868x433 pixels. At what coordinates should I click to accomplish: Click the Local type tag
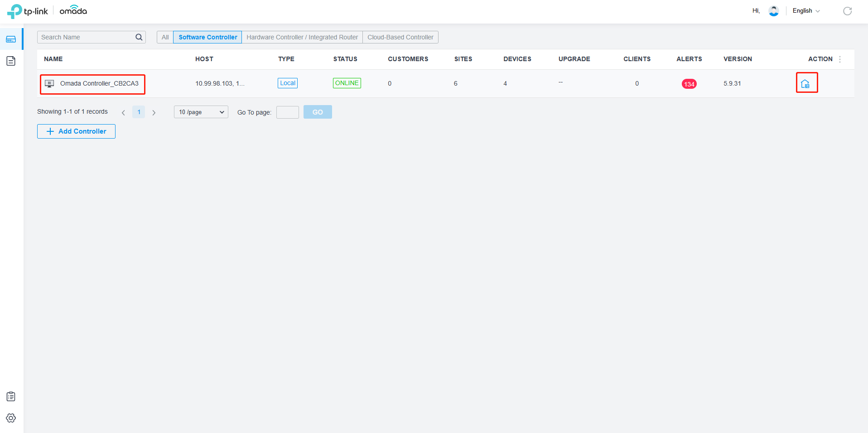[288, 83]
